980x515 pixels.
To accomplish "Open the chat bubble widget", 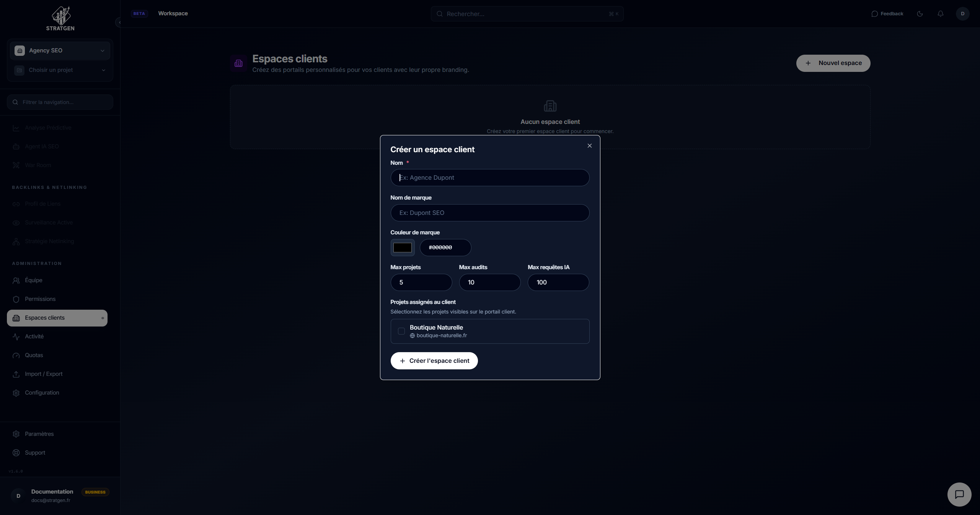I will pyautogui.click(x=959, y=494).
